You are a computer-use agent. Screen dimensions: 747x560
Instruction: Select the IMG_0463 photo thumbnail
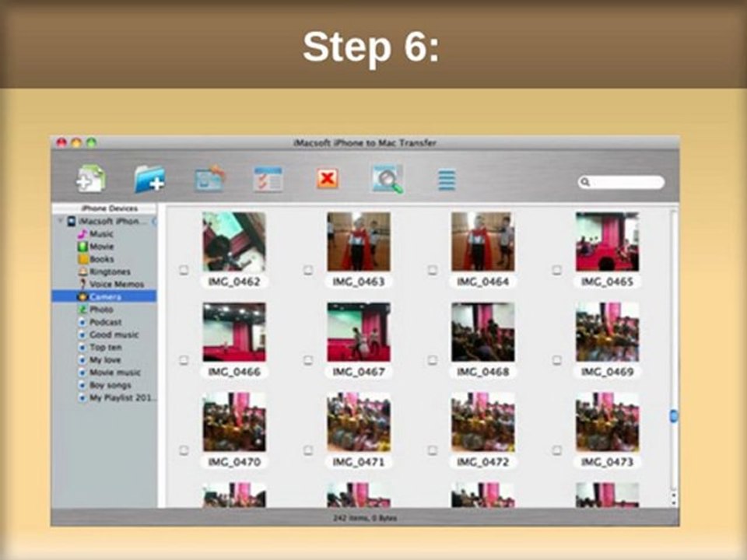358,242
